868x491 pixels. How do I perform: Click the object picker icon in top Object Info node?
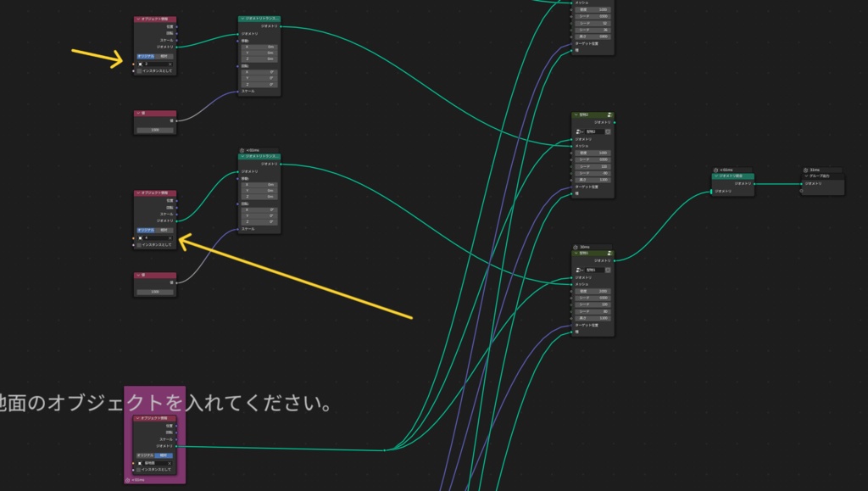(x=140, y=64)
